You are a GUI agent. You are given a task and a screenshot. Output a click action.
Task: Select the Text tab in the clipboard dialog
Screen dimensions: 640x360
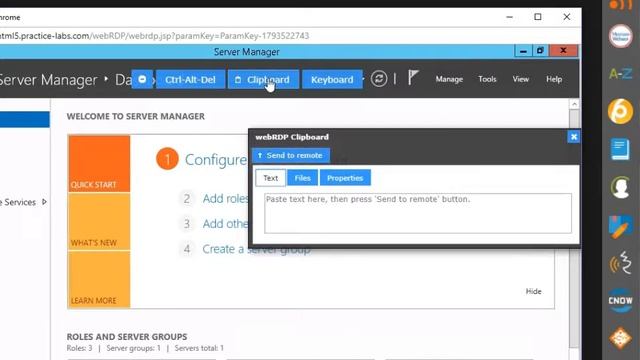click(271, 178)
